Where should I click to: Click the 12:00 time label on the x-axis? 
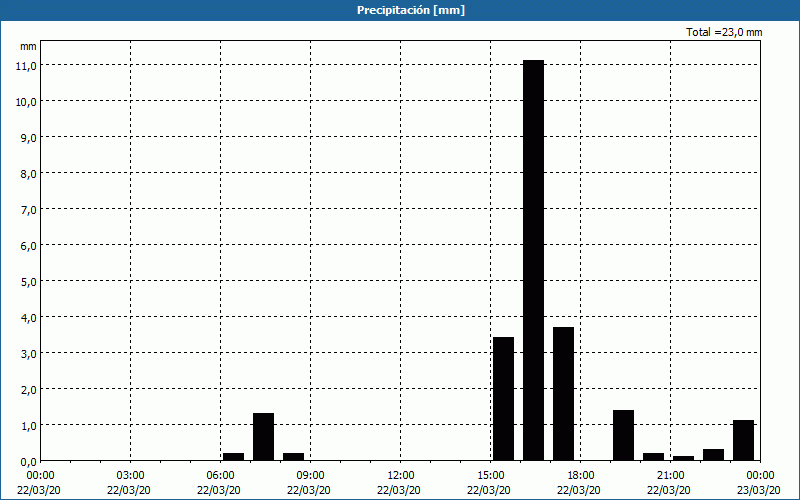401,476
